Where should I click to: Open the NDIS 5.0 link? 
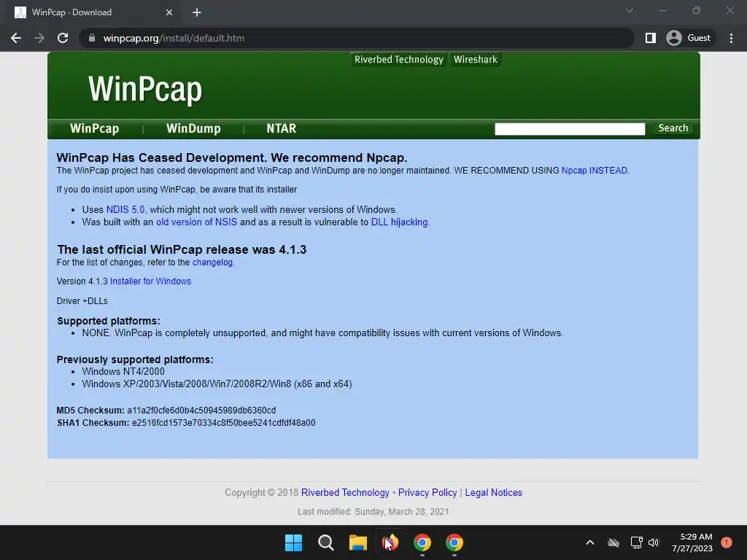[125, 209]
